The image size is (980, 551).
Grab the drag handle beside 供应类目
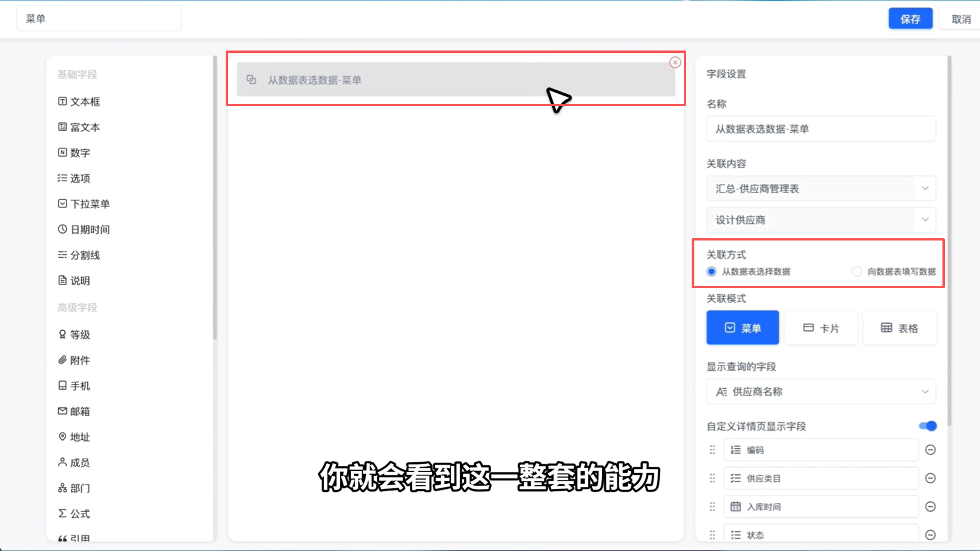712,478
